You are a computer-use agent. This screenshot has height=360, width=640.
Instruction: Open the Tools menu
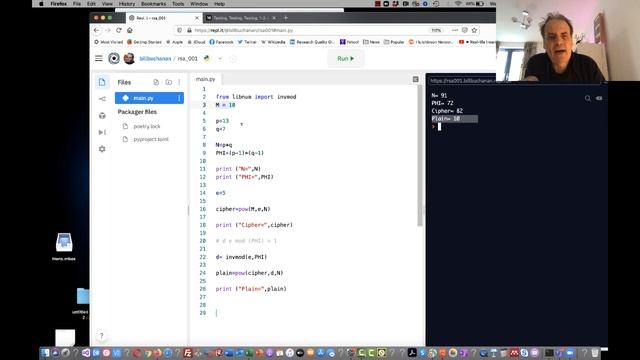[178, 4]
